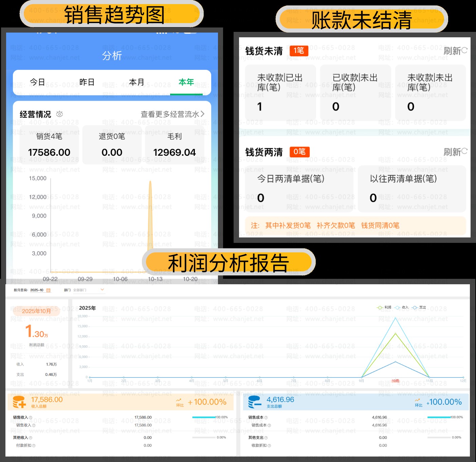The height and width of the screenshot is (462, 476).
Task: Click the 2025年 chart title
Action: [88, 308]
